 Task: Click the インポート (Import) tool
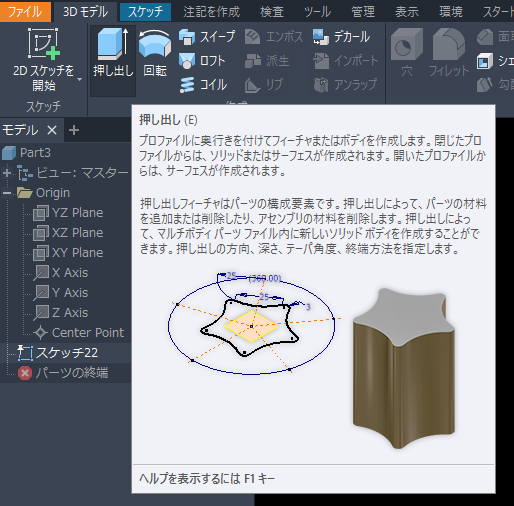346,61
